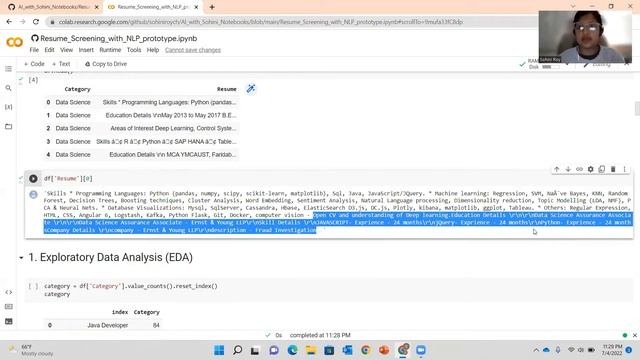
Task: Open the Insert menu
Action: point(86,50)
